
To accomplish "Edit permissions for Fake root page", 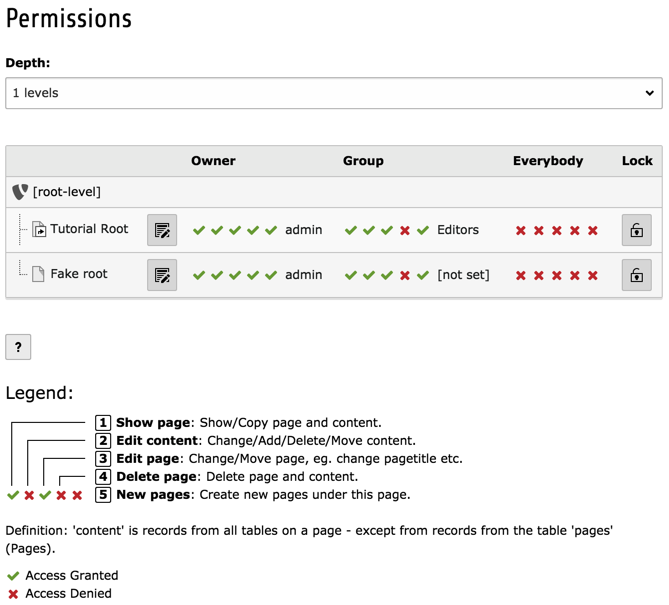I will 162,275.
